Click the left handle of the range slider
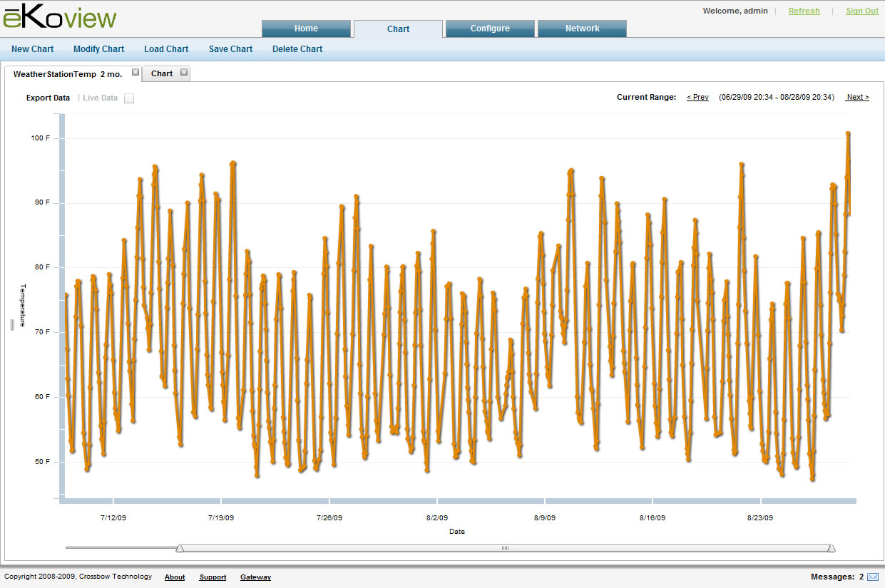Image resolution: width=885 pixels, height=588 pixels. (x=180, y=548)
